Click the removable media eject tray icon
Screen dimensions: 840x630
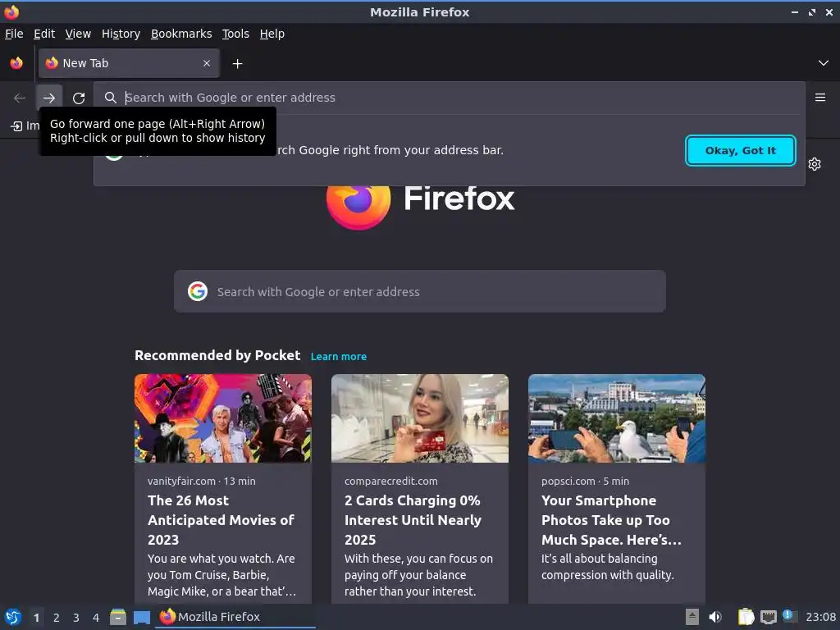(692, 617)
